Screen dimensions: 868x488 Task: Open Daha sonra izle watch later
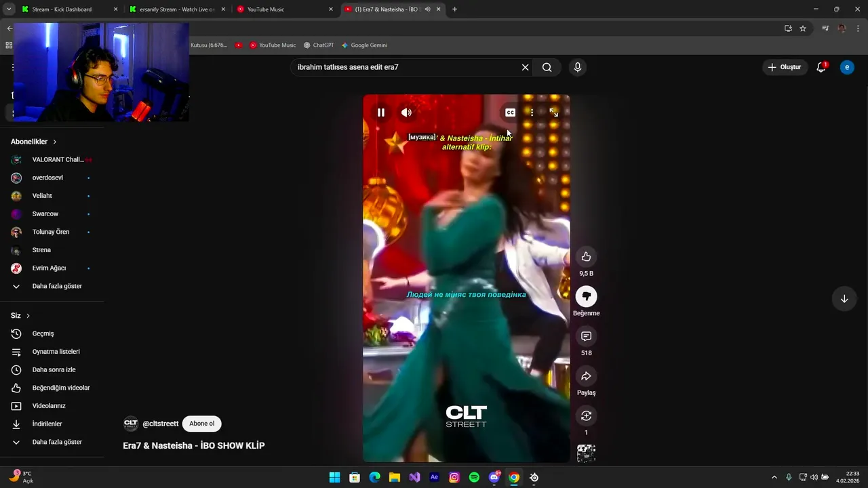click(52, 369)
